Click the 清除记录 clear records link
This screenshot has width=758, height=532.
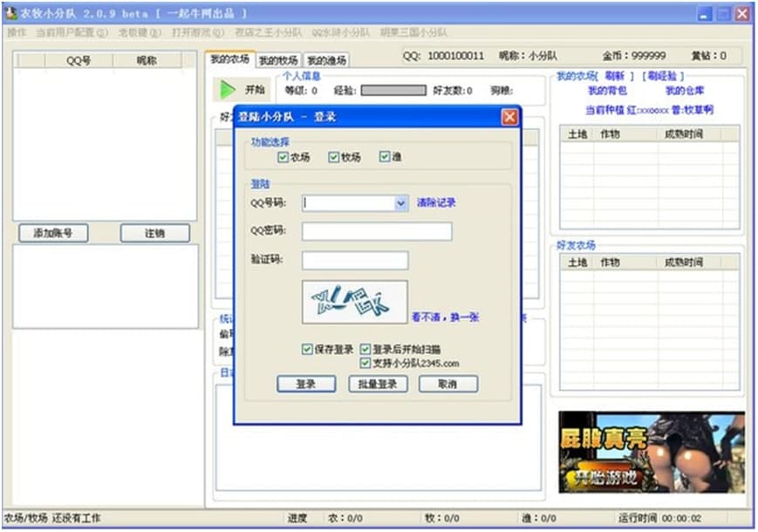(436, 202)
